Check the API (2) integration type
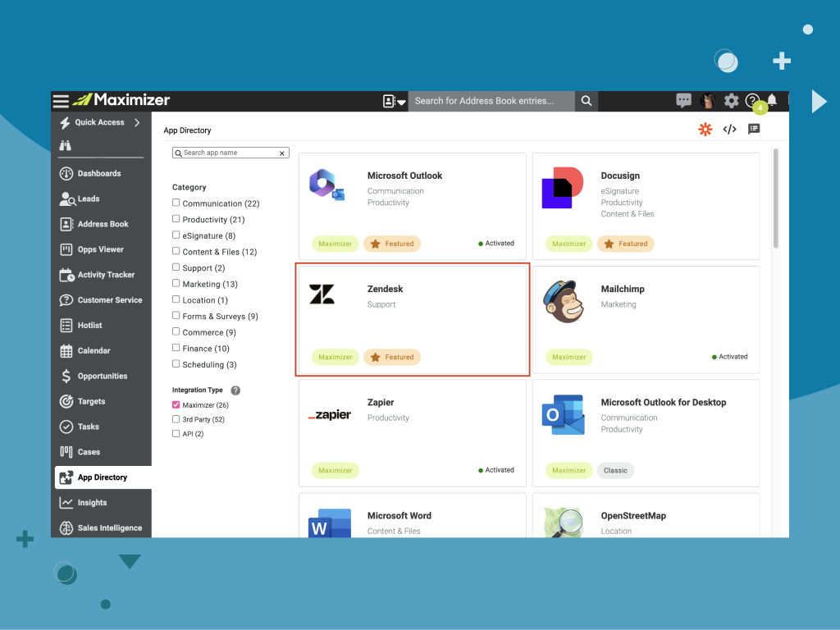 176,433
